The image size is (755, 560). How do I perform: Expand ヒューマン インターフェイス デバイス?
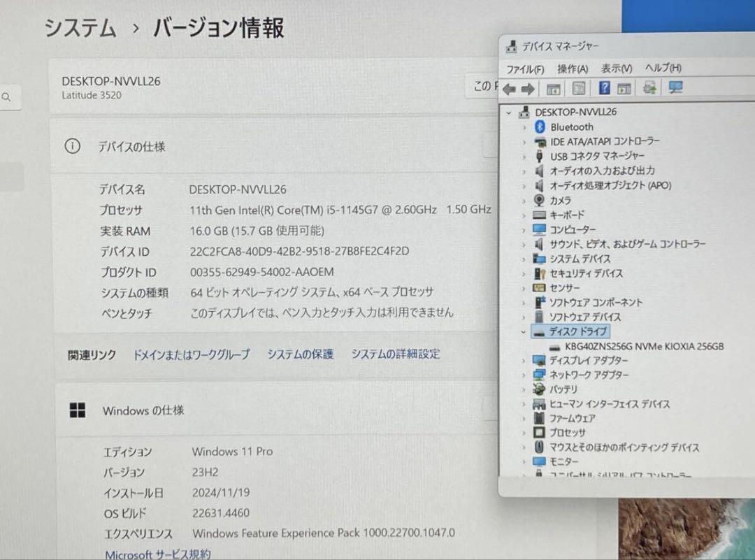tap(524, 404)
